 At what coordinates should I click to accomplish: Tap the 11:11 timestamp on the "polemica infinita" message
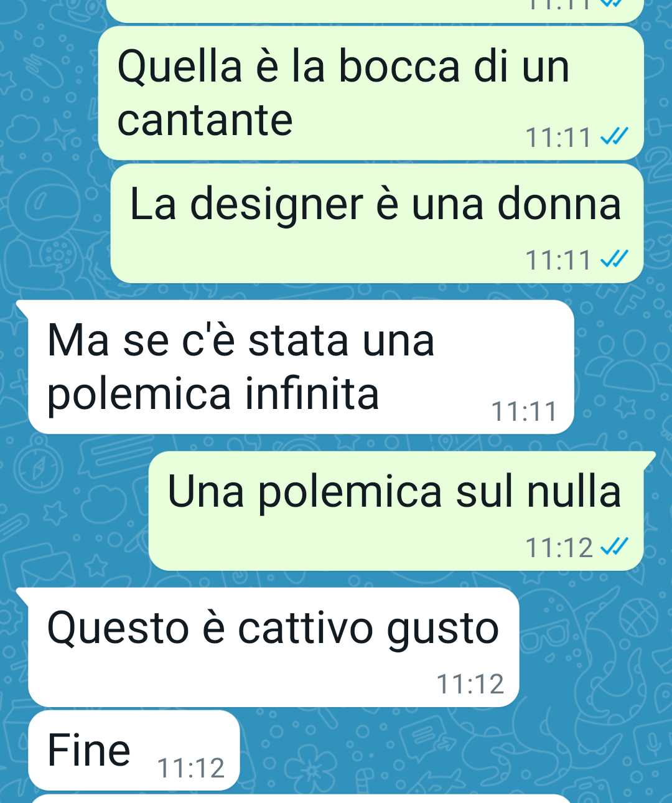pos(523,411)
